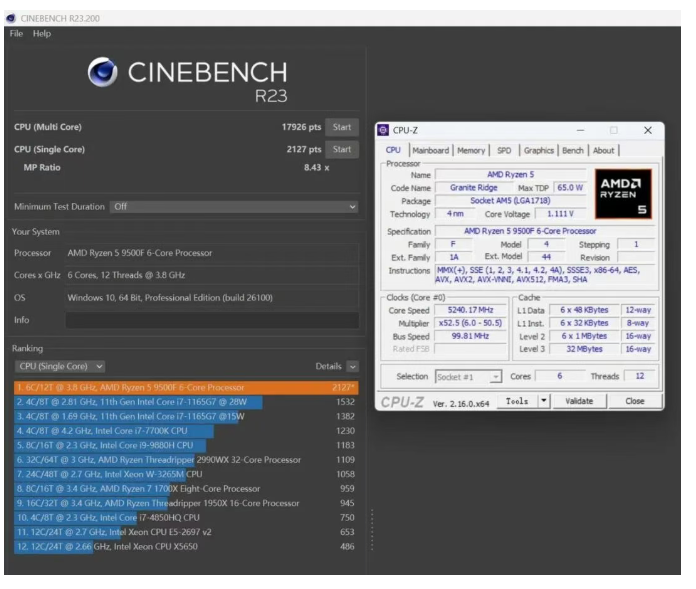Open the About tab in CPU-Z
This screenshot has height=589, width=696.
coord(604,151)
